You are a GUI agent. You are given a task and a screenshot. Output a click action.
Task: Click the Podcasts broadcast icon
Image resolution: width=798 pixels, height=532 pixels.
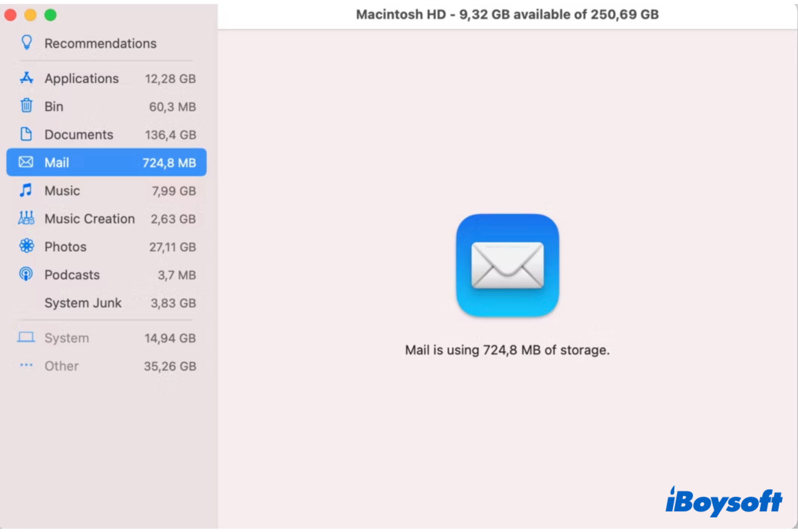tap(26, 274)
